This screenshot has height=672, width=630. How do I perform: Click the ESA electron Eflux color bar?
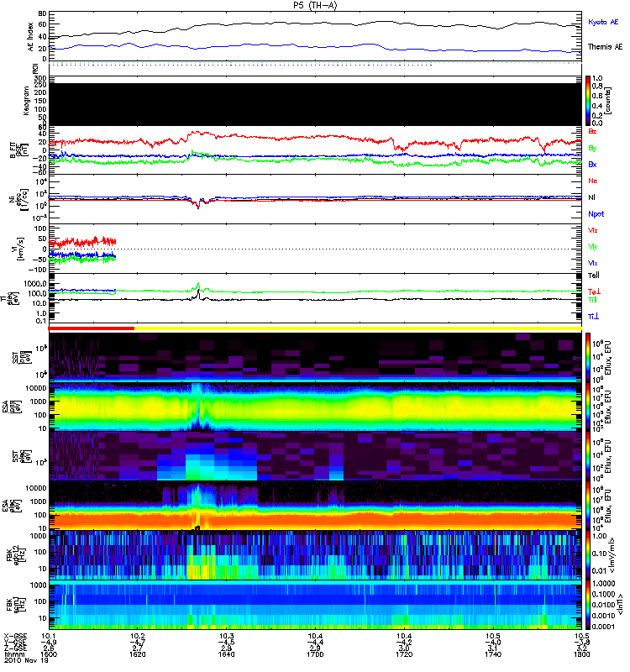(x=588, y=507)
